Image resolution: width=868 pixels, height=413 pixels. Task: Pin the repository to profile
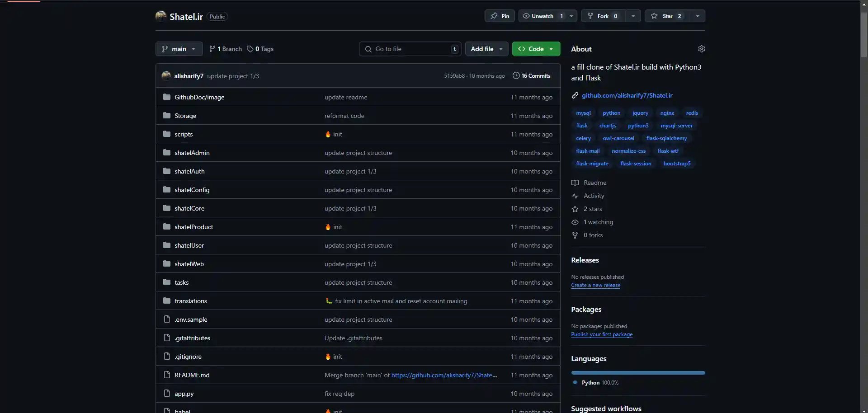(500, 16)
